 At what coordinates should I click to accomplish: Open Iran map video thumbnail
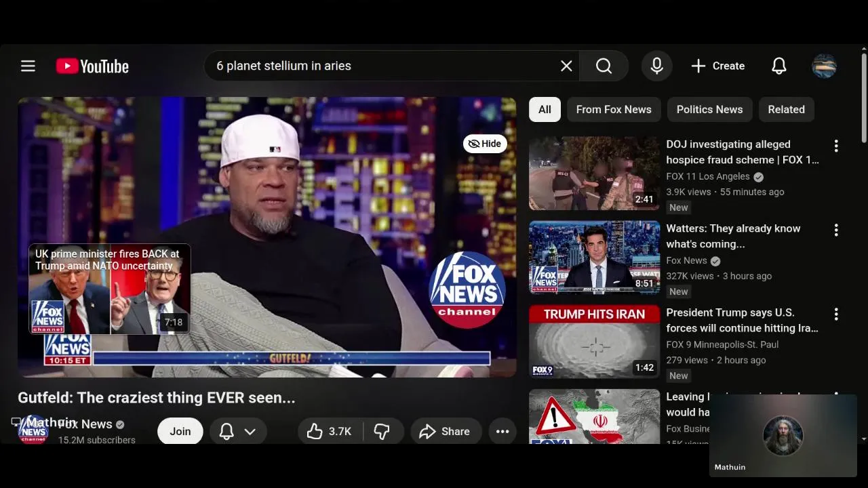[x=594, y=417]
